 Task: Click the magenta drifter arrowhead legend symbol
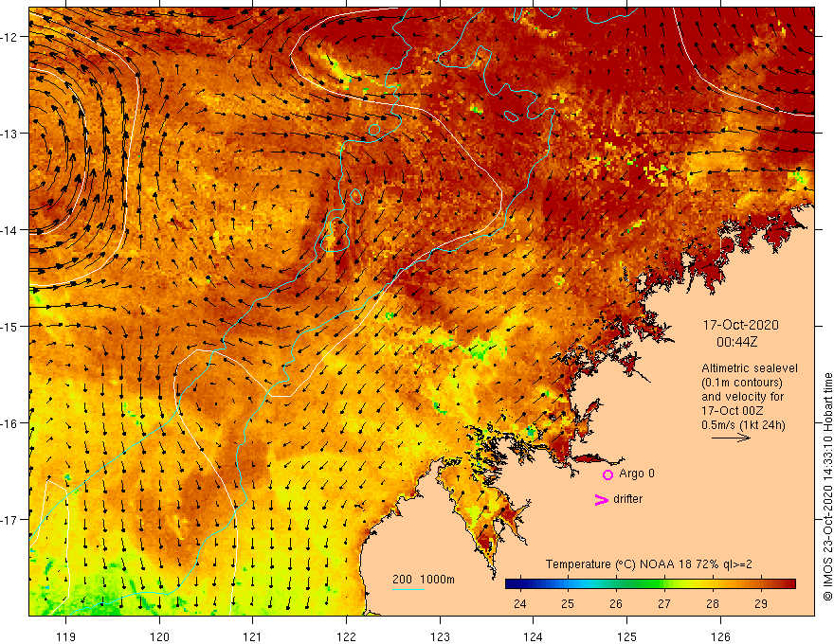point(601,499)
